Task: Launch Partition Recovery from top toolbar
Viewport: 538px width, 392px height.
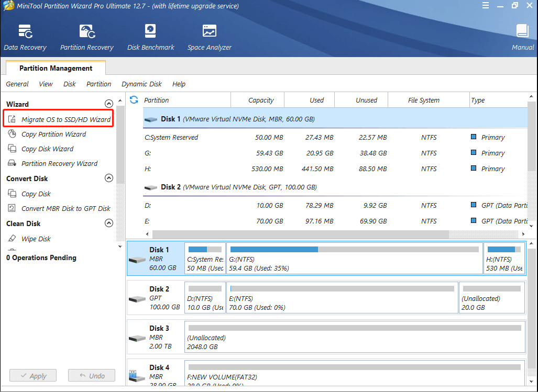Action: [87, 37]
